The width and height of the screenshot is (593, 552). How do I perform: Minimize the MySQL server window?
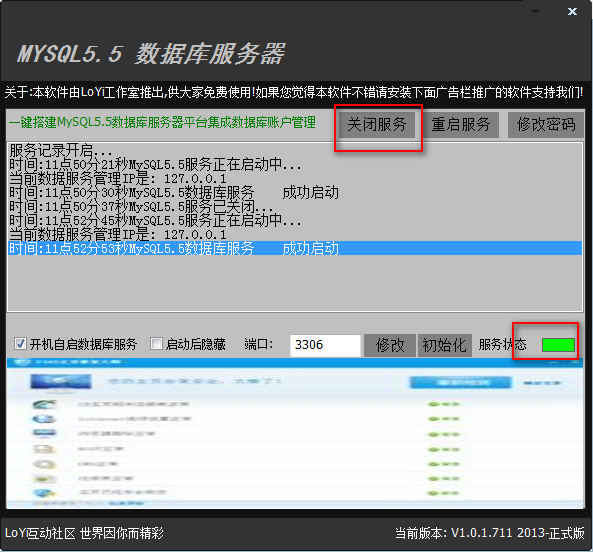point(535,12)
